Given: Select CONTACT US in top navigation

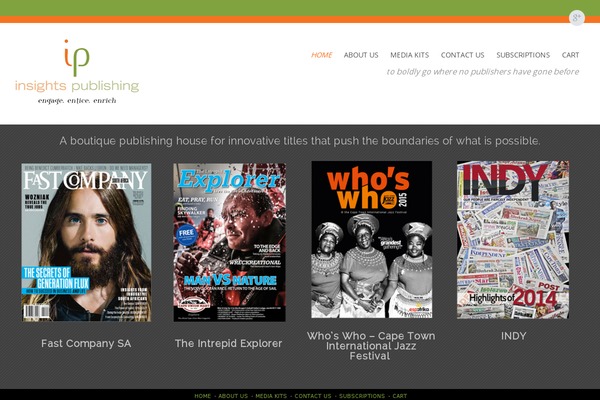Looking at the screenshot, I should (x=462, y=55).
